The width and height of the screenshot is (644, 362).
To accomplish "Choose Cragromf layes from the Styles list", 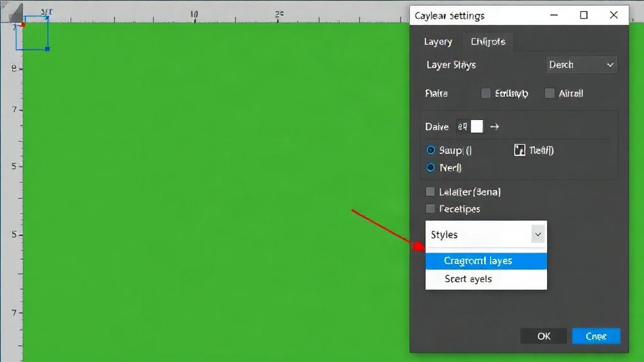I will 486,261.
